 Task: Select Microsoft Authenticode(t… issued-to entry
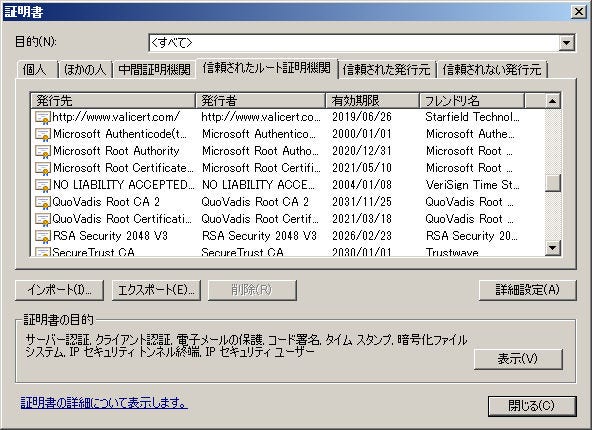120,134
